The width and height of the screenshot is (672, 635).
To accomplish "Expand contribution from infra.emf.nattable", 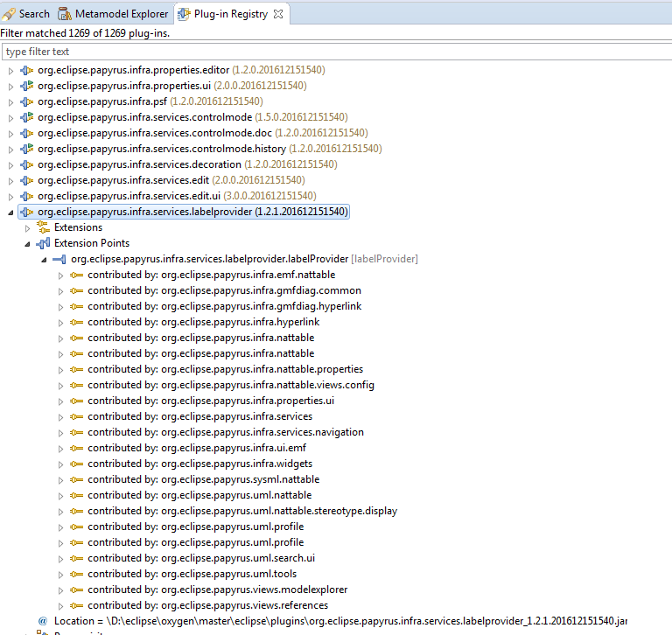I will coord(61,276).
